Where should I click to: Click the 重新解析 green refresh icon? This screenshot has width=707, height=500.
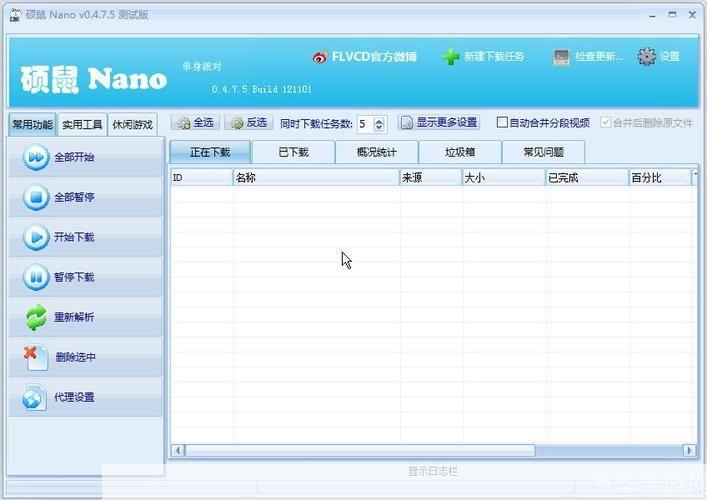tap(36, 317)
